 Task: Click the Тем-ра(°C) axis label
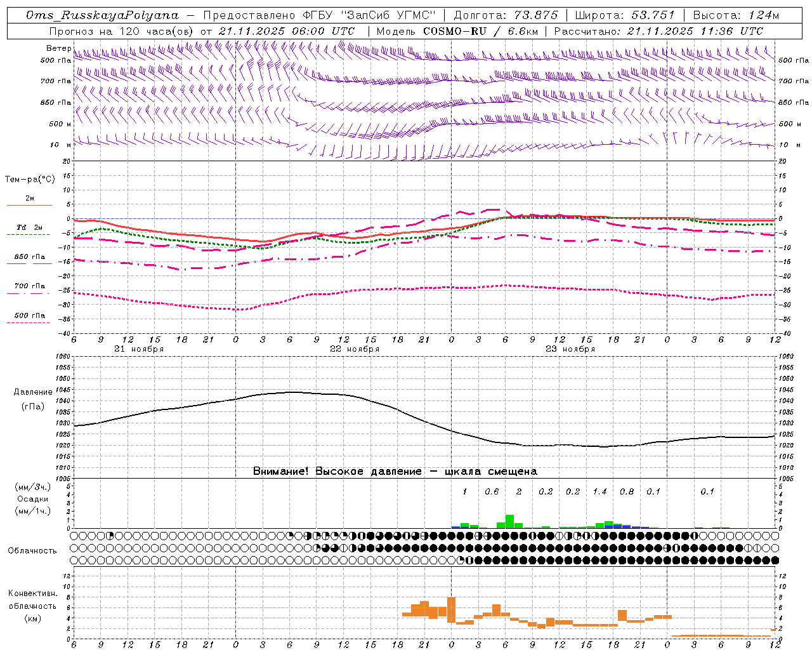[30, 180]
